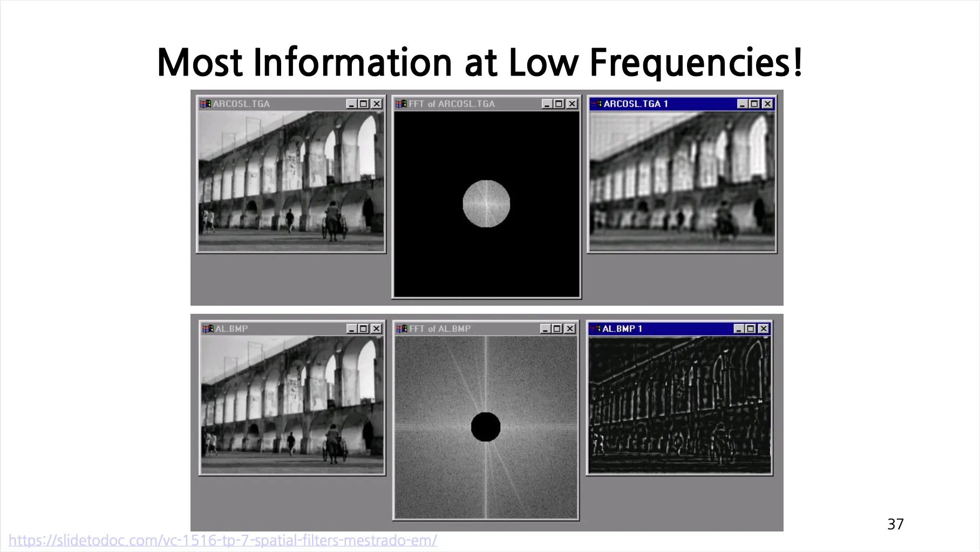Close the FFT of ARCOSL.TGA window
This screenshot has height=552, width=980.
tap(572, 104)
